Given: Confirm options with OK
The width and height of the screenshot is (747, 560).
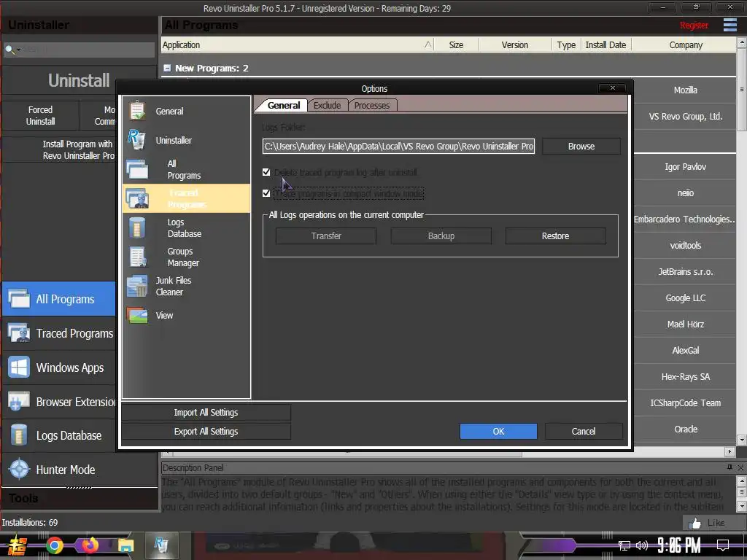Looking at the screenshot, I should point(498,431).
